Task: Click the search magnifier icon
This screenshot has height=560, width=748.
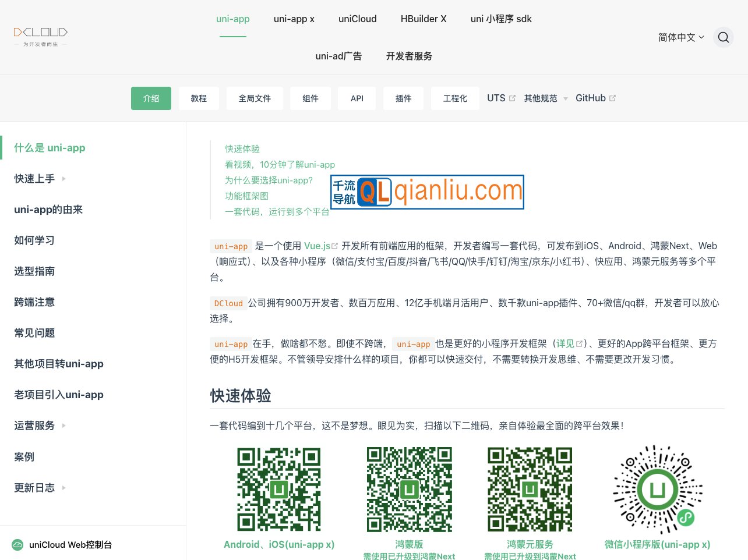Action: pyautogui.click(x=724, y=37)
